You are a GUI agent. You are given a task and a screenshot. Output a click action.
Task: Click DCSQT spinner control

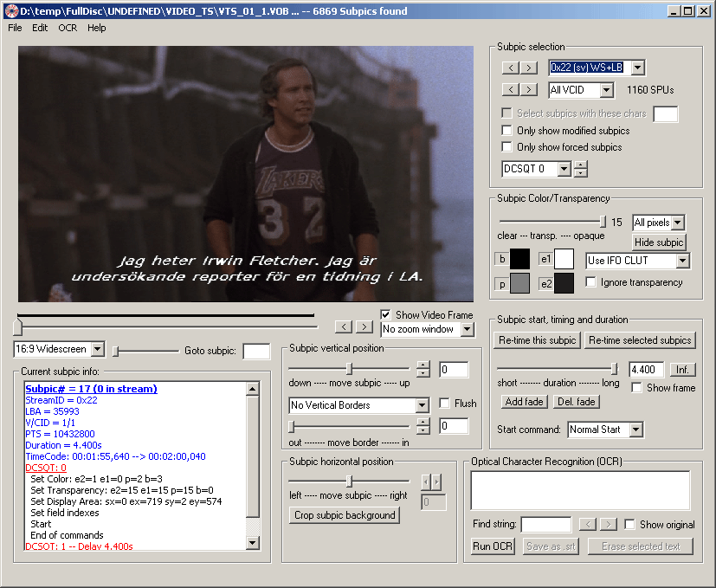click(580, 169)
